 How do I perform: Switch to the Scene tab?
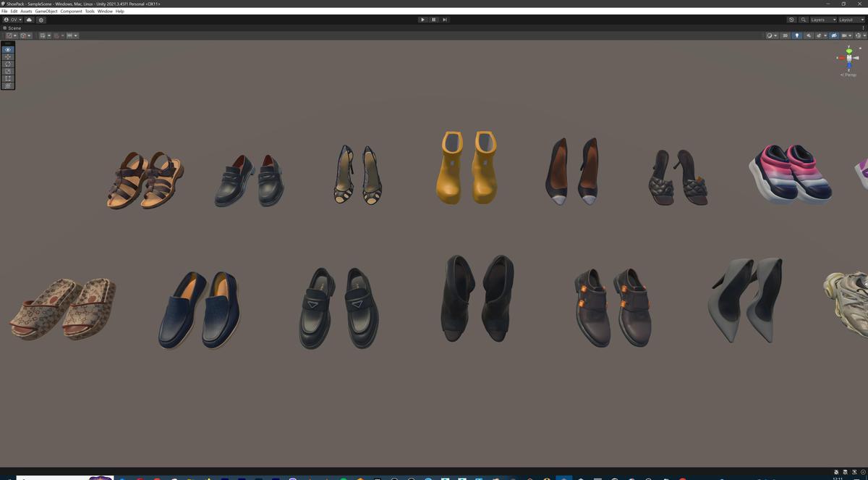tap(12, 28)
